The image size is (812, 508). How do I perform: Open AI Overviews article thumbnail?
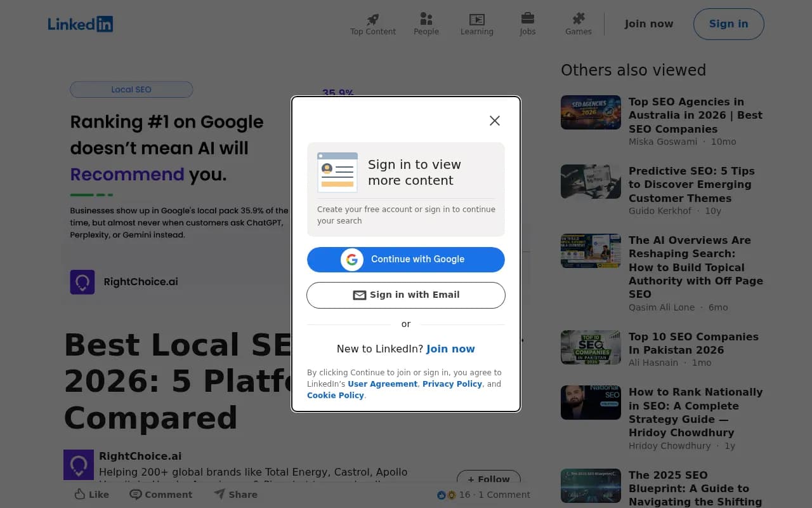(x=591, y=251)
